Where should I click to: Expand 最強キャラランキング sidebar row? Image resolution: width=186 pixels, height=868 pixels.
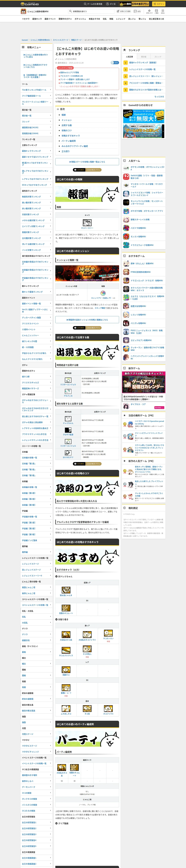[37, 151]
